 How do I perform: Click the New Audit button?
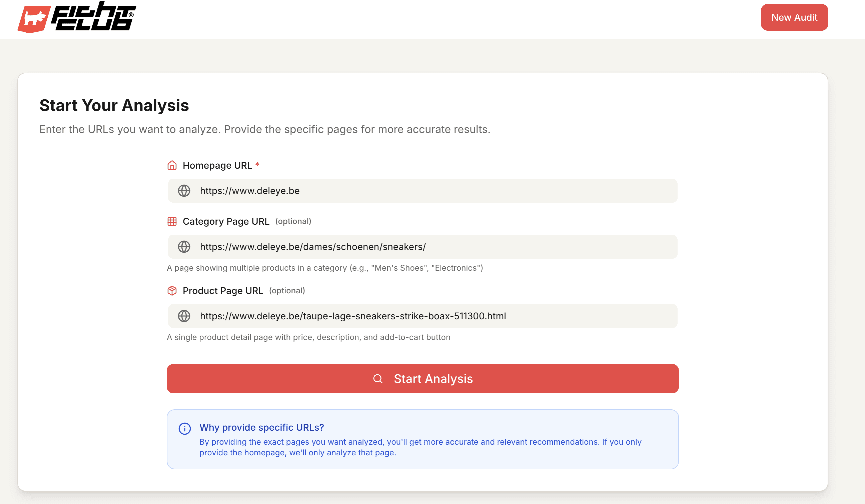[794, 17]
